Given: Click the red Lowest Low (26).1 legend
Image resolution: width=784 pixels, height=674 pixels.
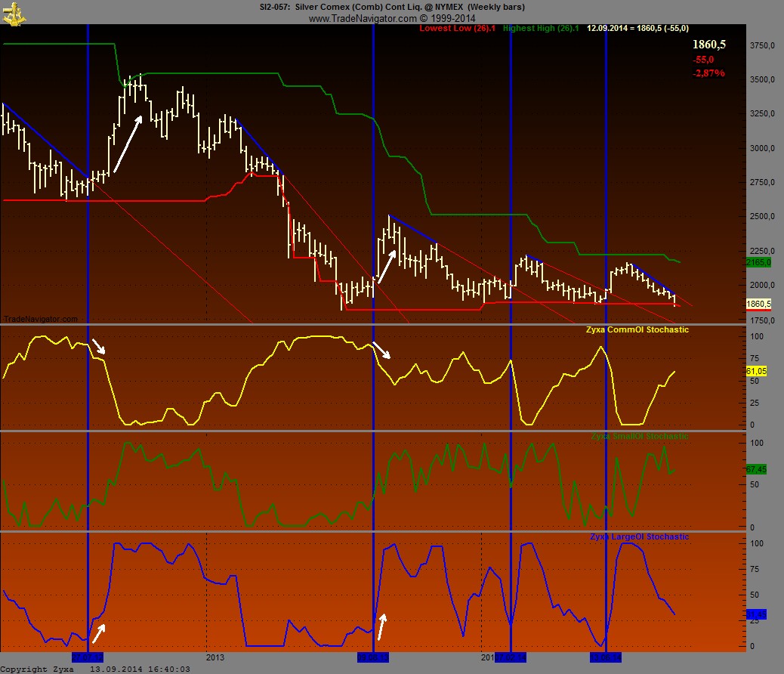Looking at the screenshot, I should pyautogui.click(x=458, y=29).
